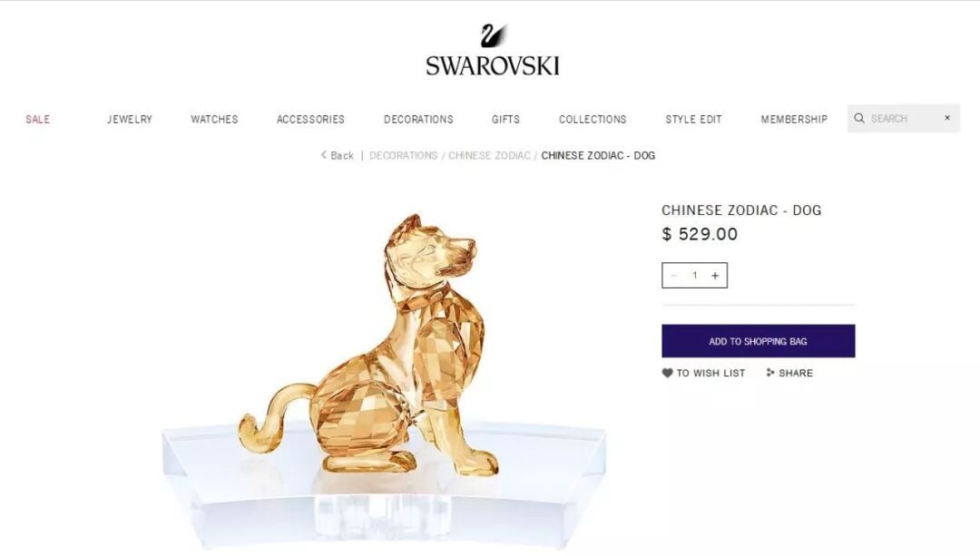Open the ACCESSORIES menu
This screenshot has width=980, height=556.
tap(310, 120)
